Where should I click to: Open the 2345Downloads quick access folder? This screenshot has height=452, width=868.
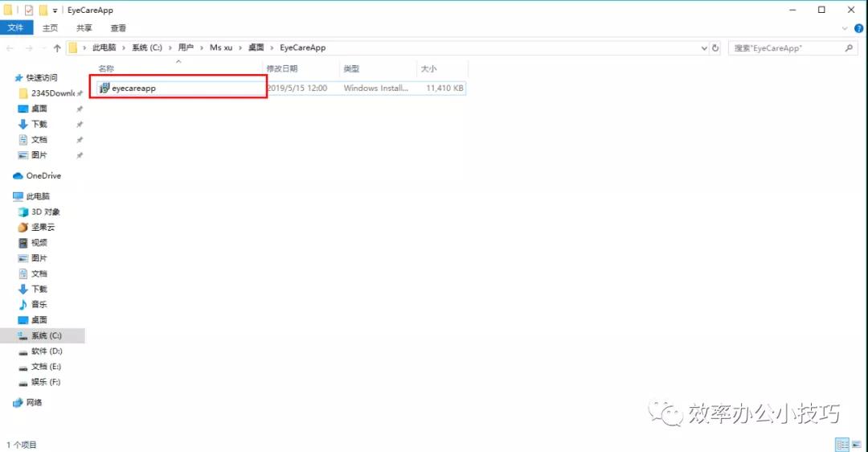pyautogui.click(x=52, y=93)
